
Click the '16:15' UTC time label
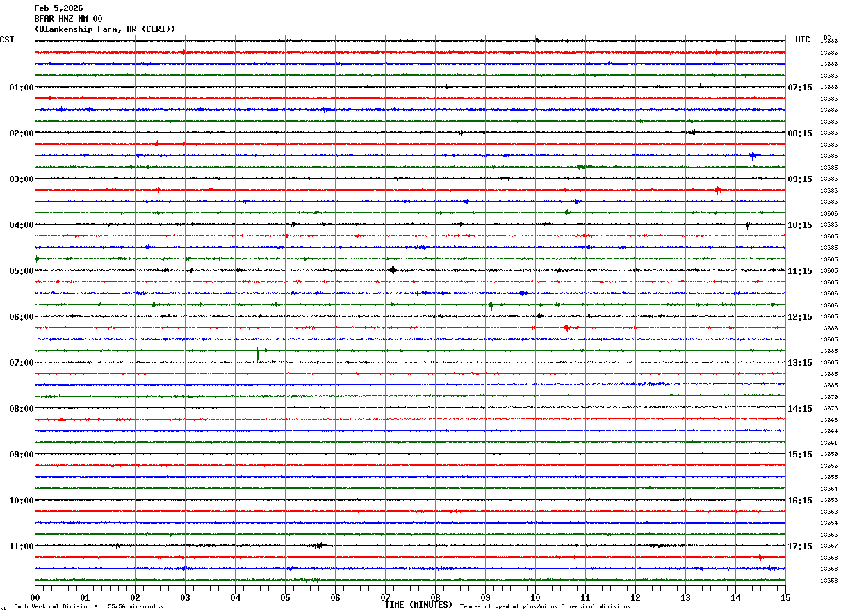pyautogui.click(x=800, y=500)
